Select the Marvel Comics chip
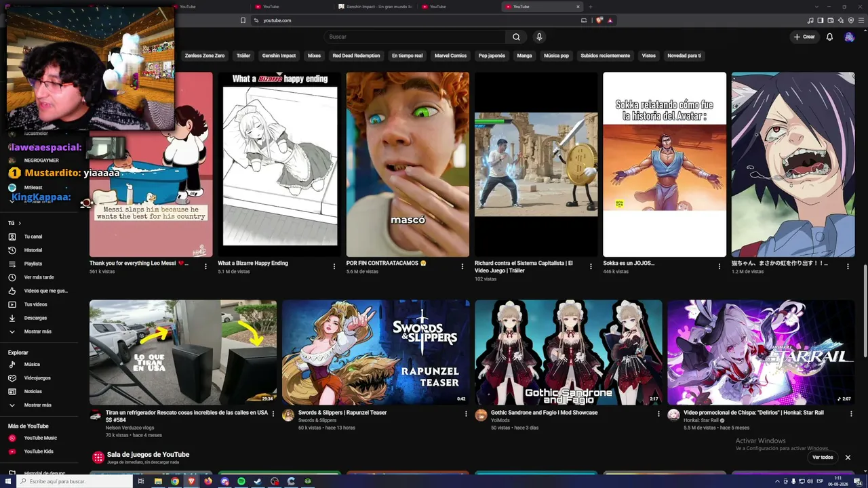The image size is (868, 488). pos(450,56)
